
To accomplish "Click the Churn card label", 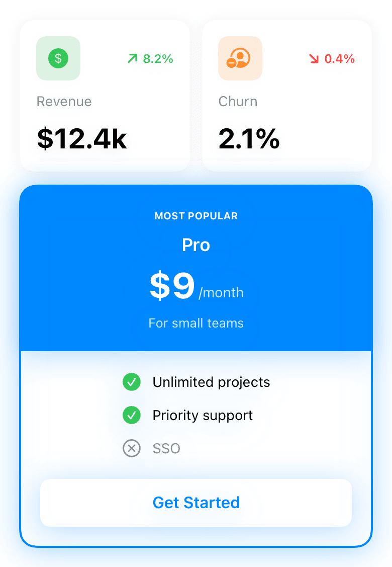I will (x=238, y=101).
